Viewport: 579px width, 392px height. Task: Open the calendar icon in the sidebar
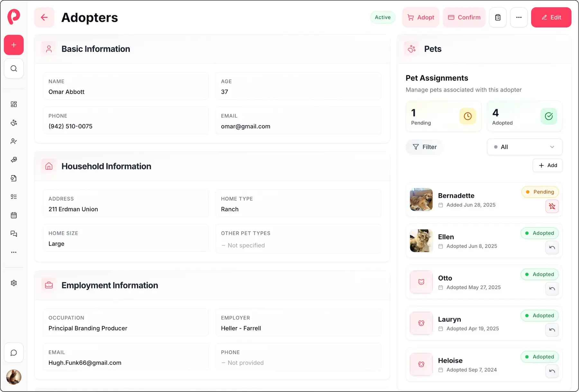coord(14,215)
